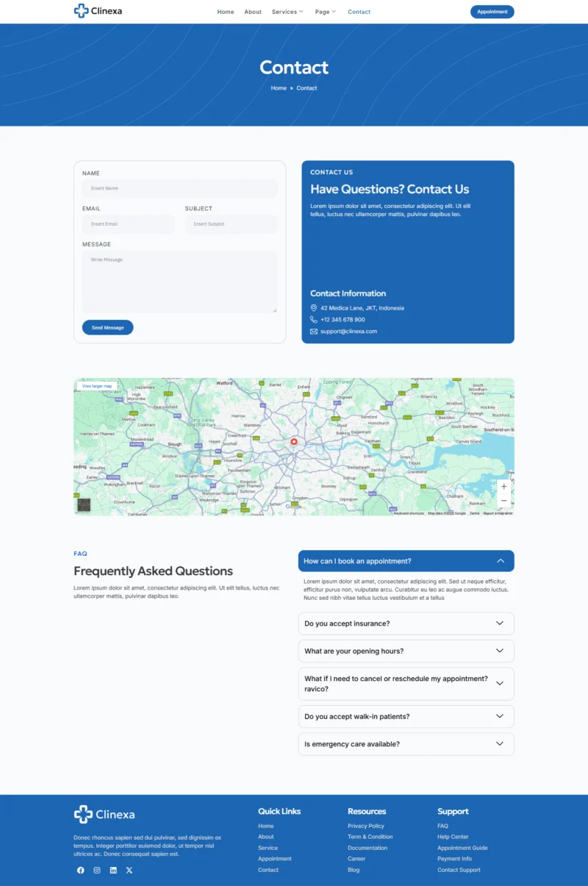This screenshot has height=886, width=588.
Task: Click the map zoom in plus icon
Action: coord(503,487)
